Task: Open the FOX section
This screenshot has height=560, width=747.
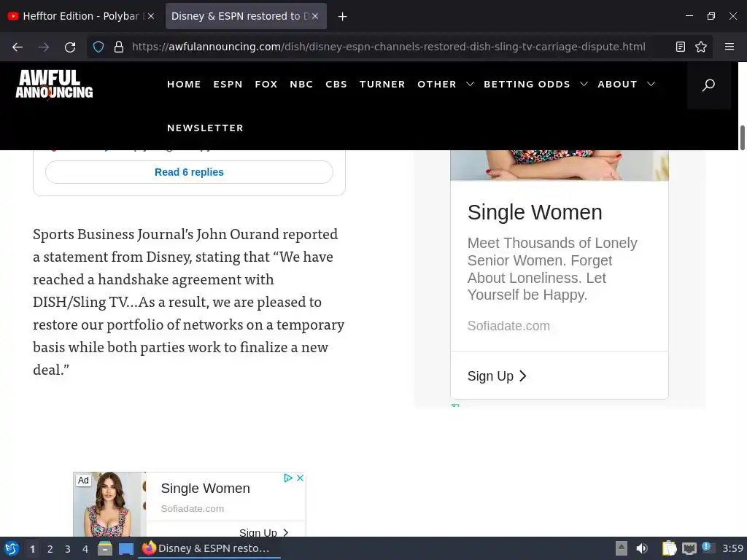Action: point(266,85)
